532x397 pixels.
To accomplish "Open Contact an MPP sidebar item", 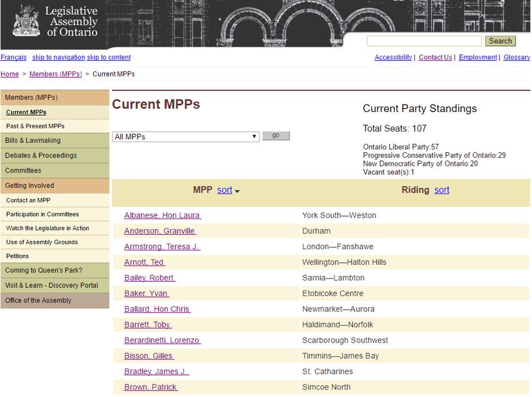I will (55, 200).
